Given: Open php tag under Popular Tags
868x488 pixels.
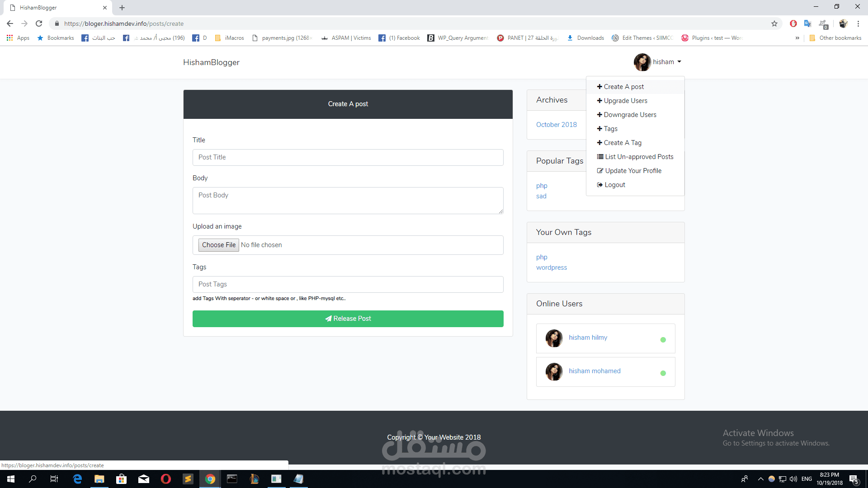Looking at the screenshot, I should [542, 186].
